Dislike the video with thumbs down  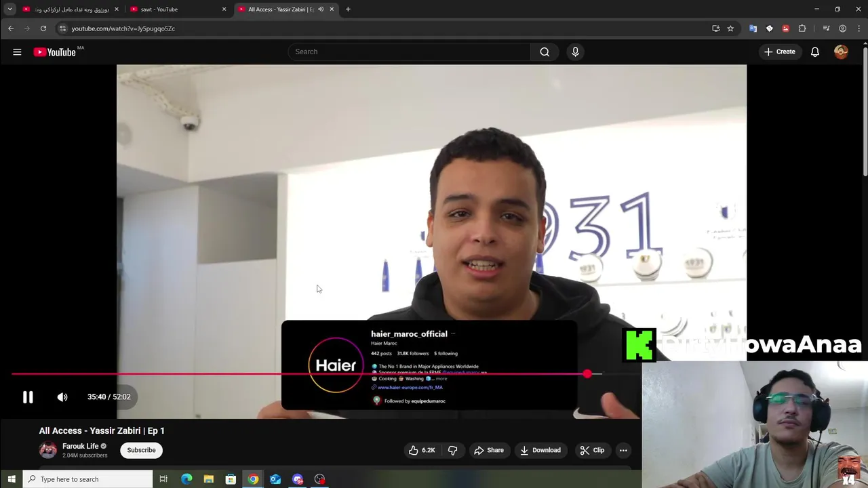(452, 450)
